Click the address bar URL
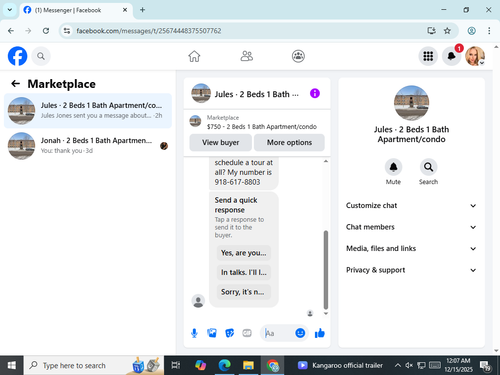This screenshot has height=375, width=500. (149, 31)
